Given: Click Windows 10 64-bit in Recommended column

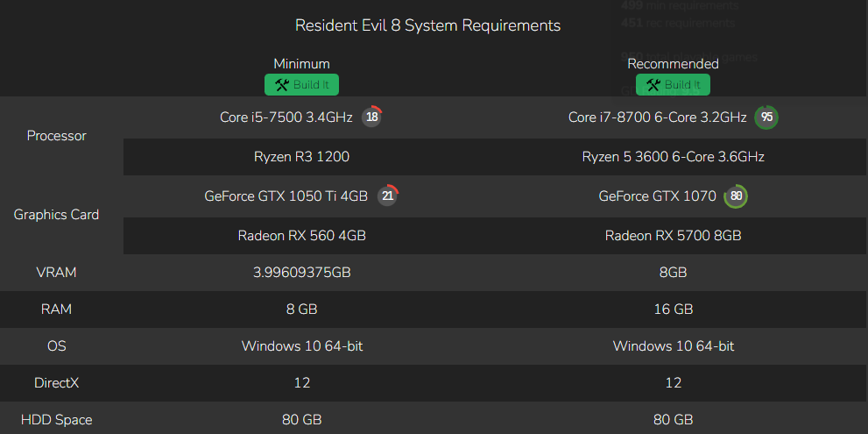Looking at the screenshot, I should (674, 346).
